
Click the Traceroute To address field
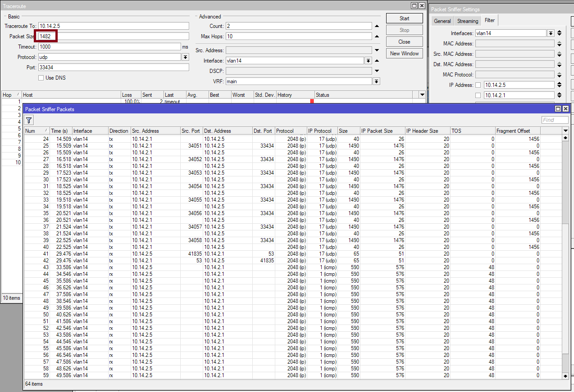click(x=114, y=26)
